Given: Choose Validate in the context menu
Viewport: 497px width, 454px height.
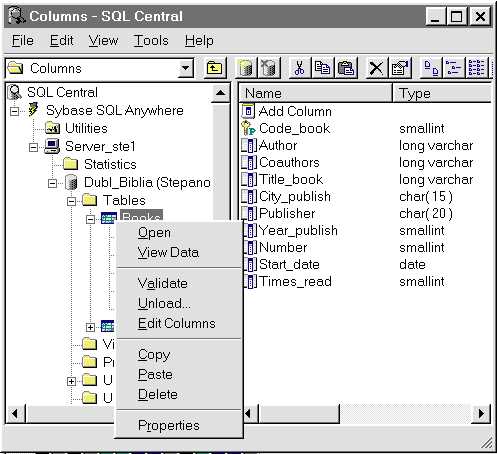Looking at the screenshot, I should pos(179,283).
